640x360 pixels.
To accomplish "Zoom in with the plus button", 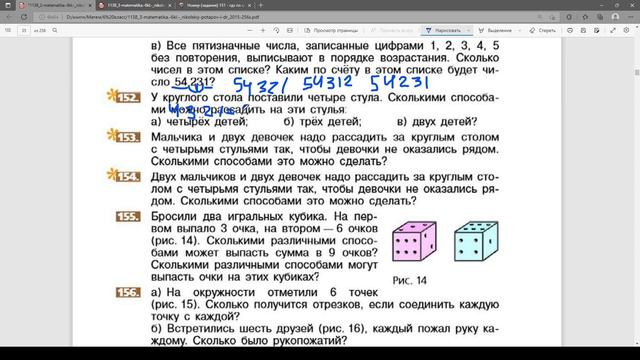I will click(x=263, y=30).
